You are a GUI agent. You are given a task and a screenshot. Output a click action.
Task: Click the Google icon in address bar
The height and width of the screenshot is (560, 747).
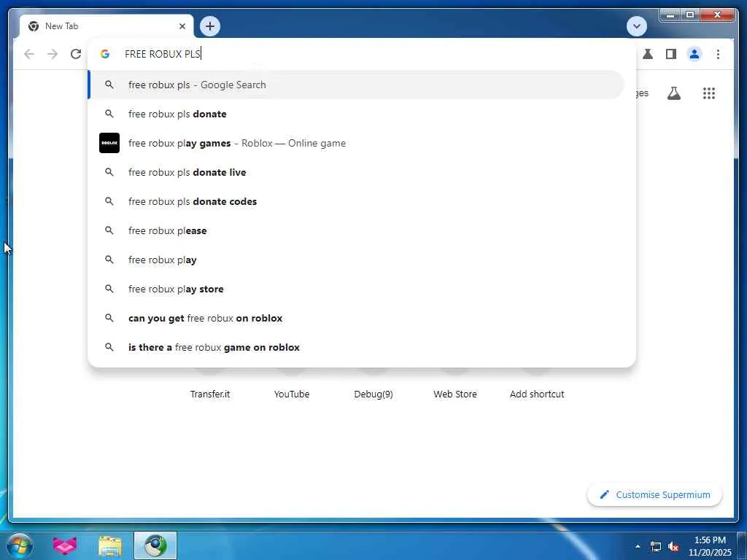tap(105, 54)
